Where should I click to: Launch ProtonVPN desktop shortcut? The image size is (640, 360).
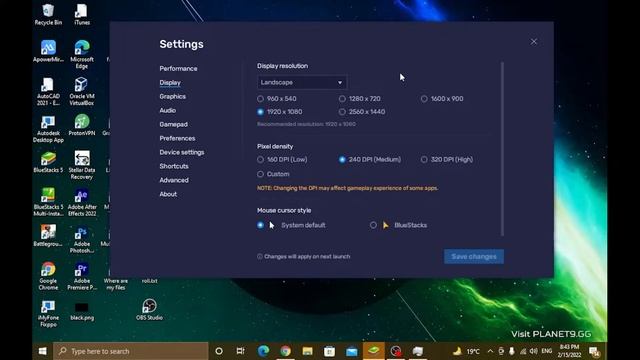82,125
